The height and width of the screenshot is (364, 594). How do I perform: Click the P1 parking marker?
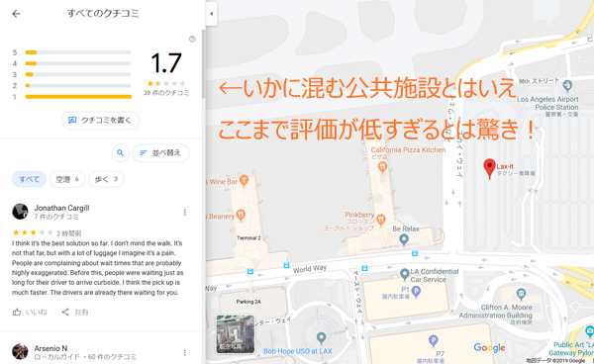click(416, 292)
